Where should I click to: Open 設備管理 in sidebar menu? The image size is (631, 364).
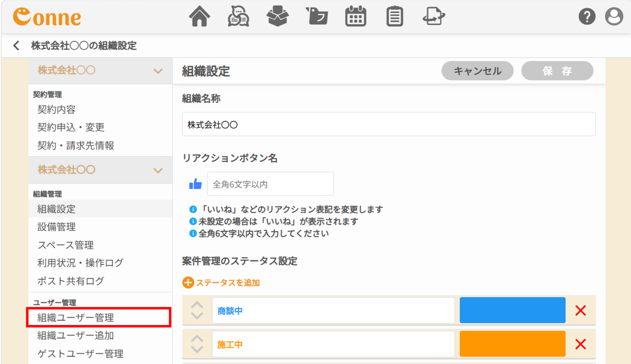(56, 227)
